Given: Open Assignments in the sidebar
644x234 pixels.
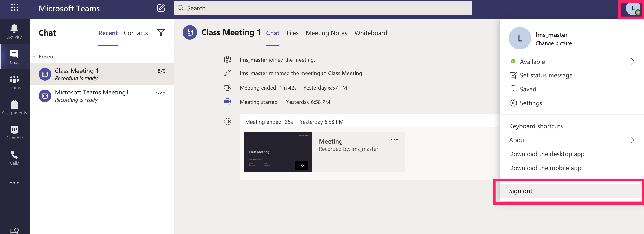Looking at the screenshot, I should pyautogui.click(x=14, y=108).
